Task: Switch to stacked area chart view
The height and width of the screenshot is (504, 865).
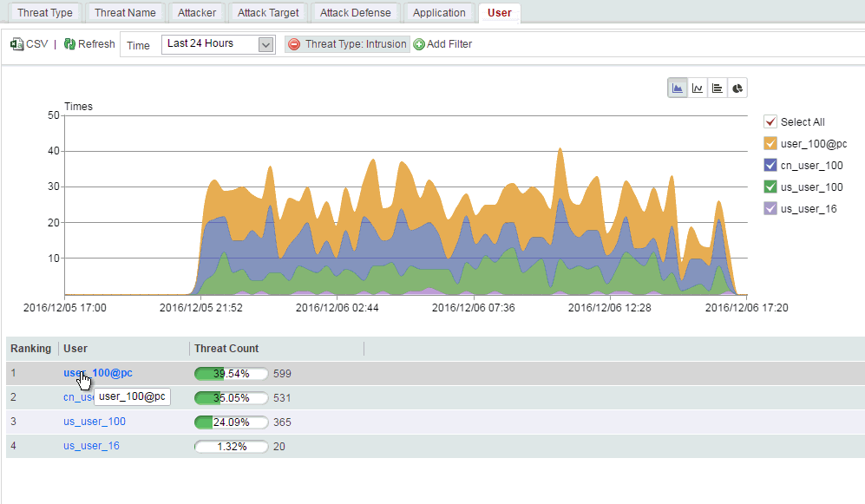Action: pos(678,88)
